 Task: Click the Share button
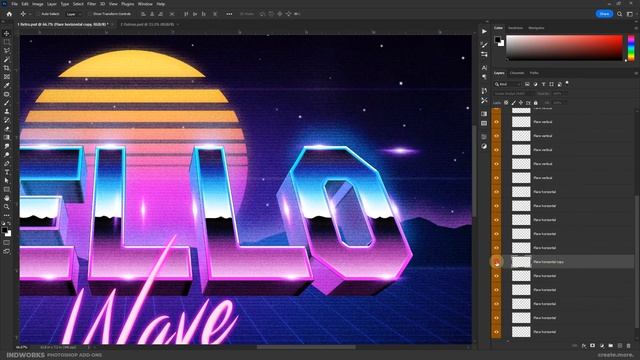pyautogui.click(x=604, y=14)
